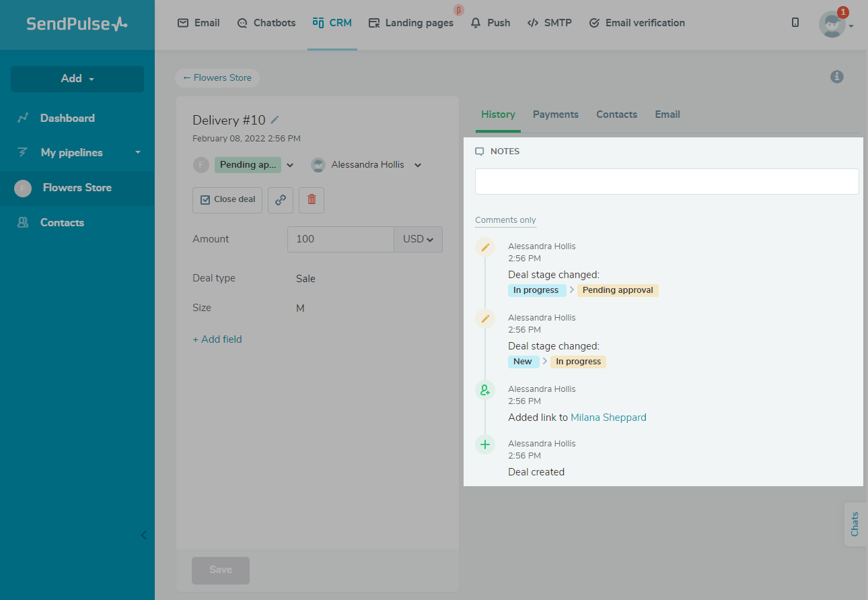Click the user avatar with notification badge

click(x=832, y=24)
